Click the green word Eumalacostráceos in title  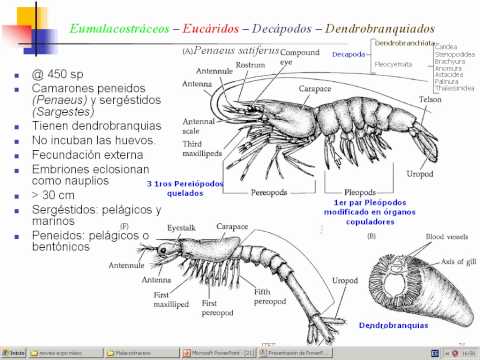[119, 29]
